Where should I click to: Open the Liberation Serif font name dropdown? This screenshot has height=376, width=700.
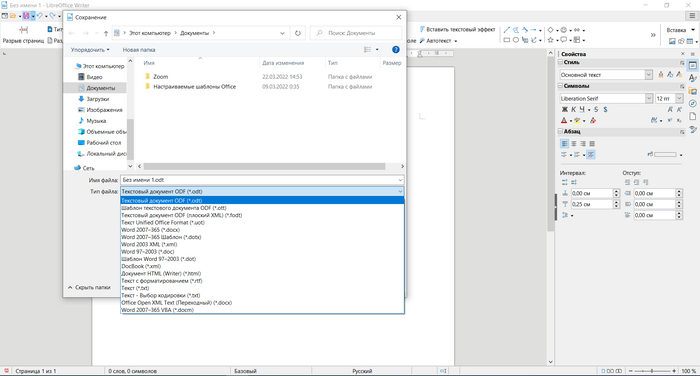point(649,98)
